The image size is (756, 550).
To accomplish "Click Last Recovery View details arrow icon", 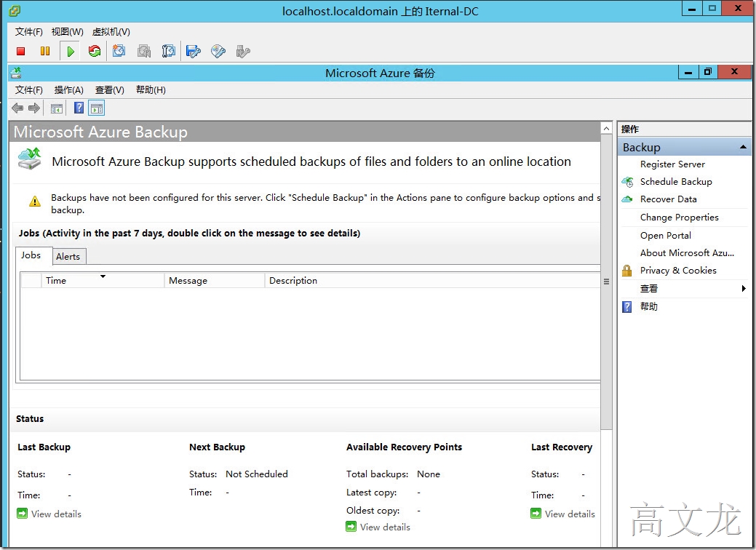I will coord(536,514).
